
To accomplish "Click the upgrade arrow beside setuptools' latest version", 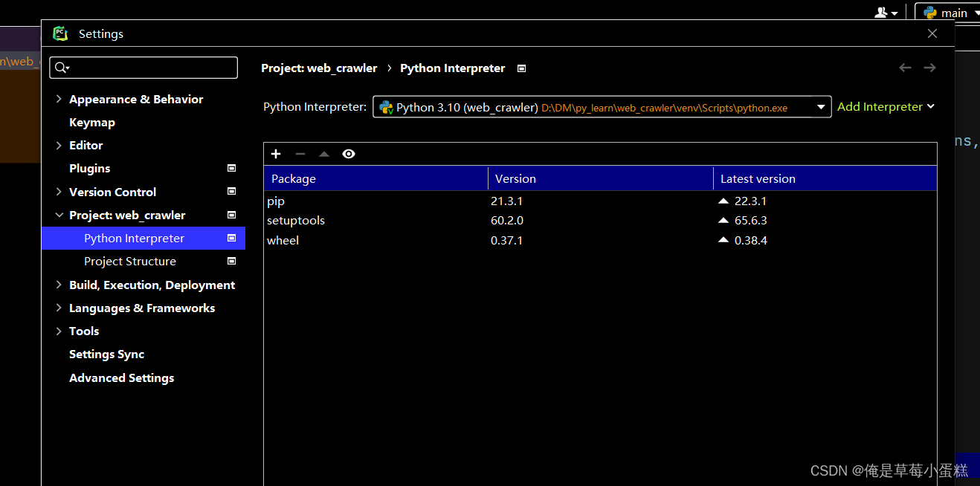I will coord(723,221).
